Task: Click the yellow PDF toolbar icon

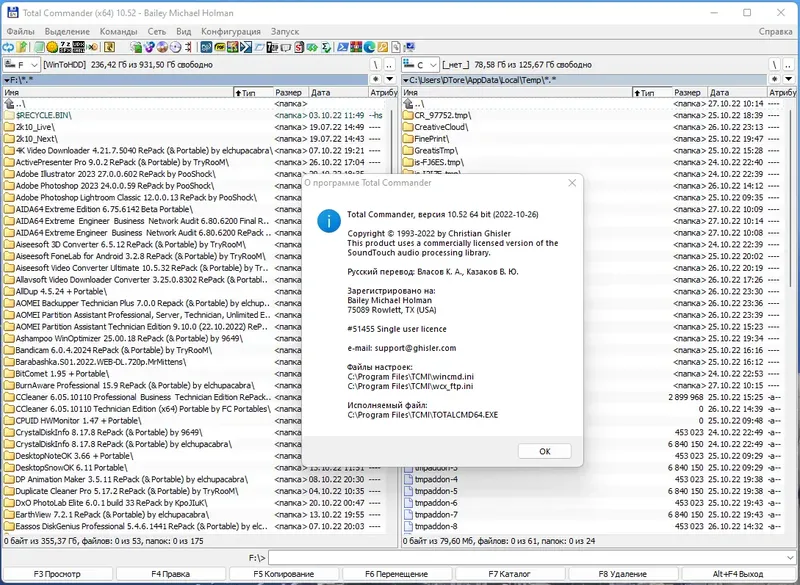Action: click(x=220, y=47)
